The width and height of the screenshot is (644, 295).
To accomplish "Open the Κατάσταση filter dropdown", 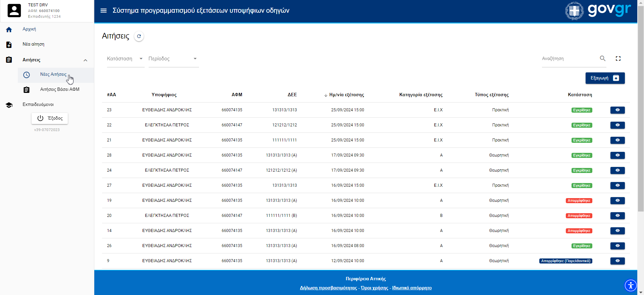I will tap(125, 59).
